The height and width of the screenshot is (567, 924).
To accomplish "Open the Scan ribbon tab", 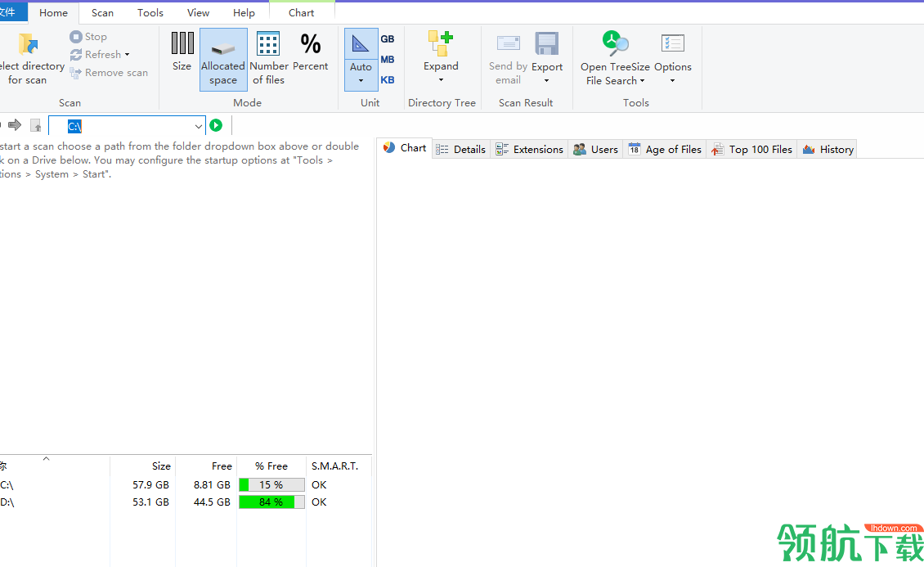I will 102,12.
